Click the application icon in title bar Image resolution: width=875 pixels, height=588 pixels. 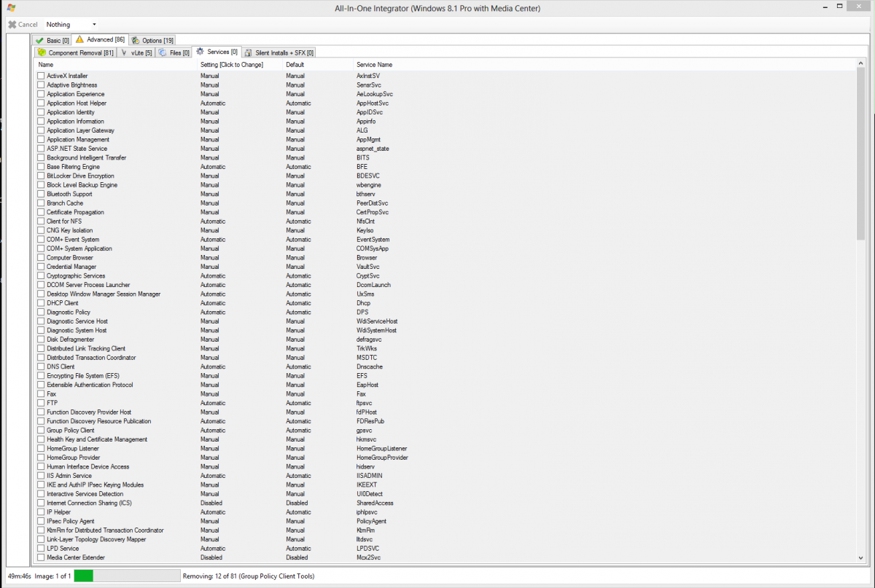(12, 9)
